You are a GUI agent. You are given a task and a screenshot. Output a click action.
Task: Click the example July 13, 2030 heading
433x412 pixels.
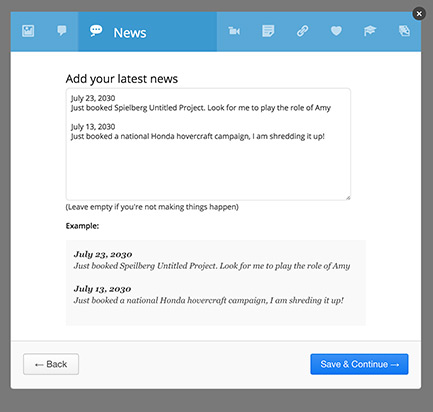click(x=102, y=289)
